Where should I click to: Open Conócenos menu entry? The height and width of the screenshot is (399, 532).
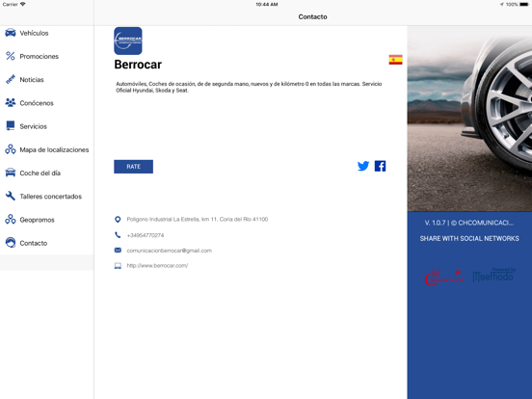[47, 103]
